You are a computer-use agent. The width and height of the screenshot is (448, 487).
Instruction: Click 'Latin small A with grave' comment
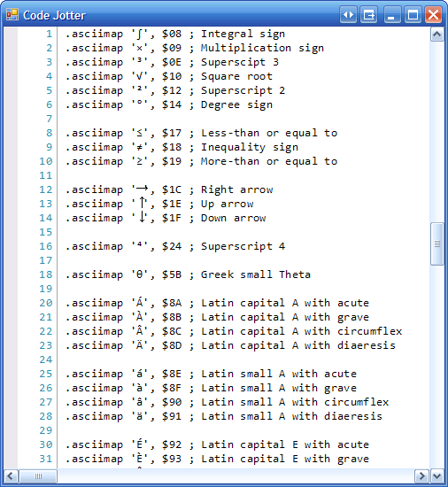(279, 388)
